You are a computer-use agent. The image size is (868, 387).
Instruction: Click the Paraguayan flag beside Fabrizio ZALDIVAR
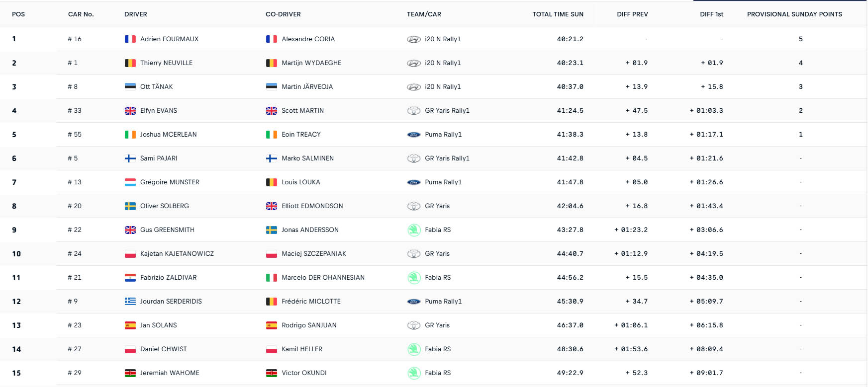point(130,278)
